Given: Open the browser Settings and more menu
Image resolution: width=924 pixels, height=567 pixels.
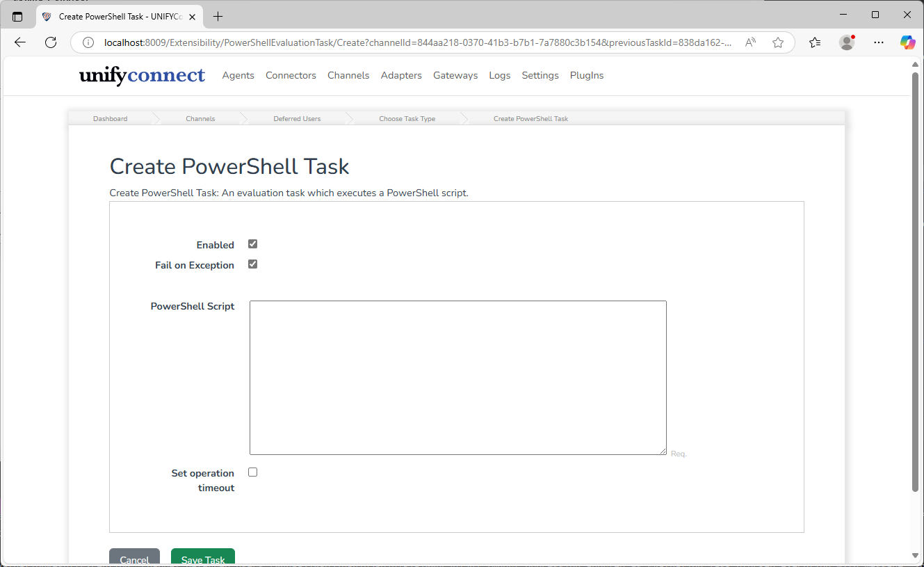Looking at the screenshot, I should tap(879, 42).
